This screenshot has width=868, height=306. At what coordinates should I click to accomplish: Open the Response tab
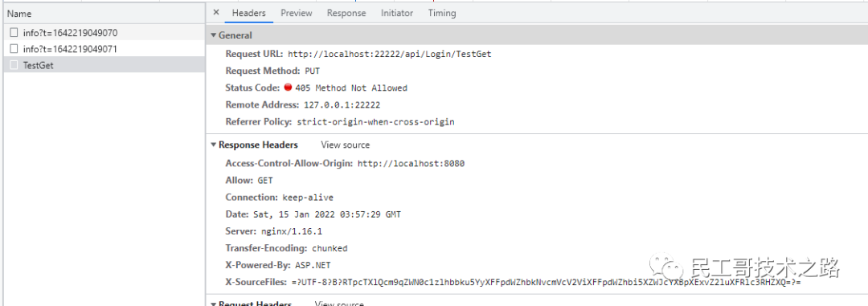[x=346, y=13]
